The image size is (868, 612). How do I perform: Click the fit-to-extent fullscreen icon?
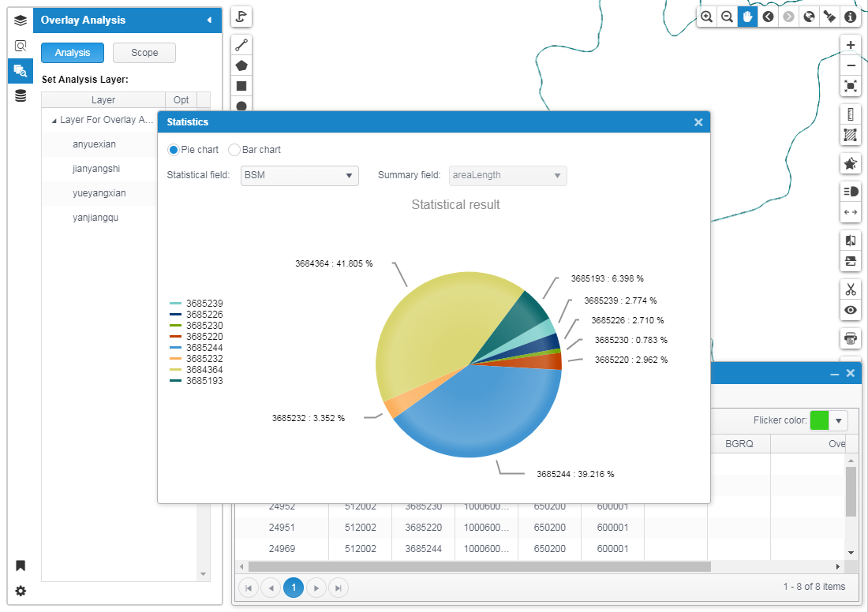851,86
